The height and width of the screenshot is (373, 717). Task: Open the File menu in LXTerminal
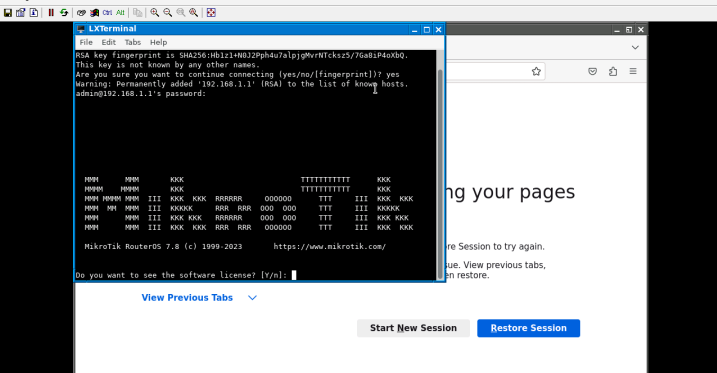pos(86,42)
